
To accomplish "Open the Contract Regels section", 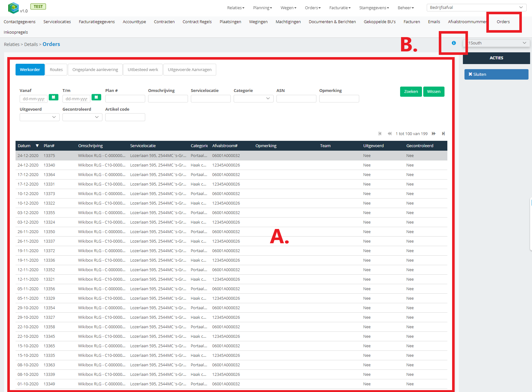I will pos(197,22).
